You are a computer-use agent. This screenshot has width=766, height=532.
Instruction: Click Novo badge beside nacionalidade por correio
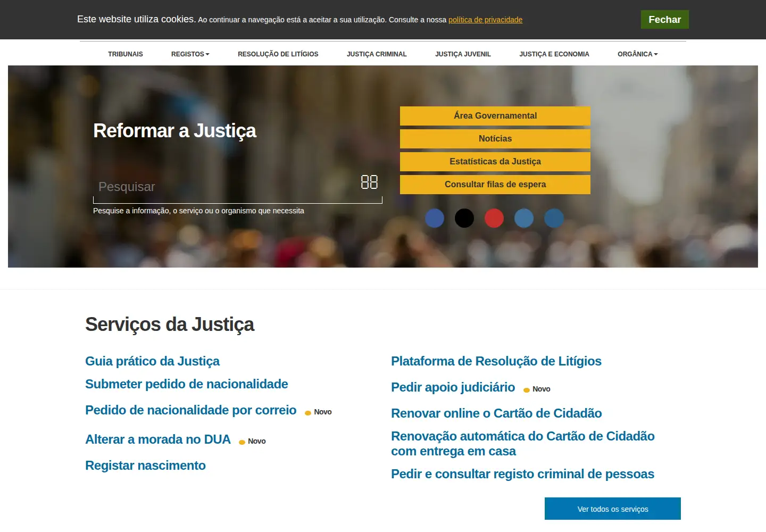click(319, 412)
